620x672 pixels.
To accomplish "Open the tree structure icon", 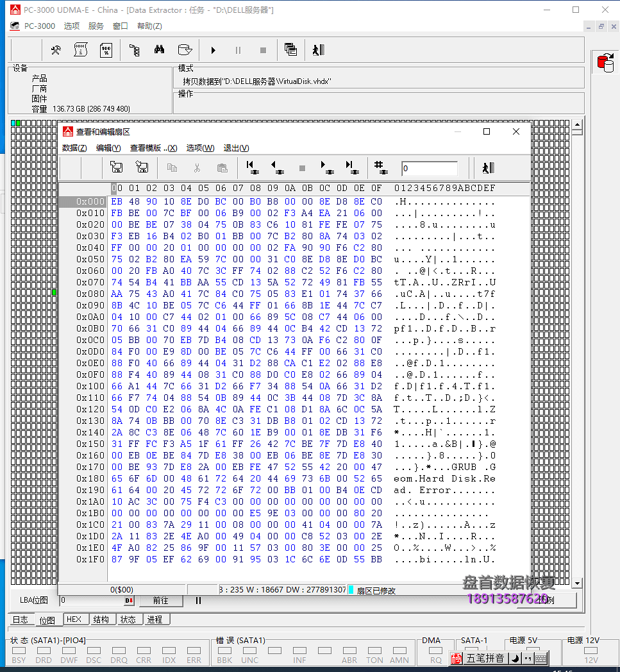I will point(135,50).
